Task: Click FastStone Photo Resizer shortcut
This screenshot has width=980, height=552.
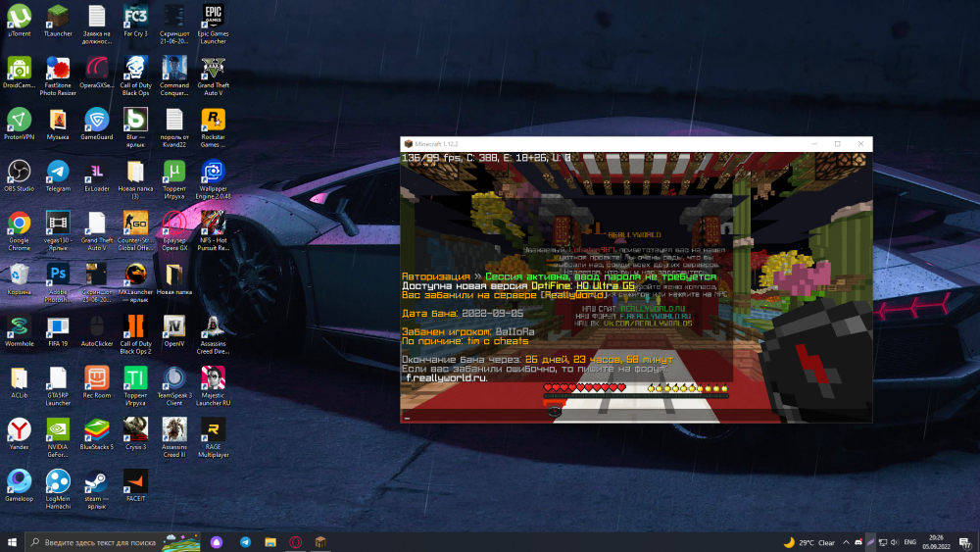Action: 58,76
